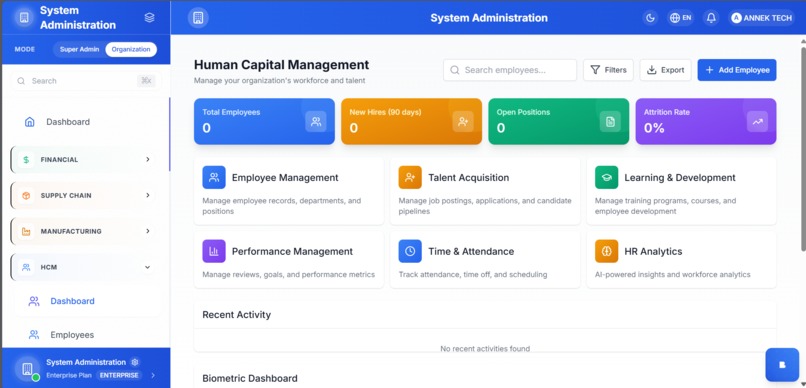
Task: Click the Total Employees card icon
Action: pyautogui.click(x=316, y=122)
